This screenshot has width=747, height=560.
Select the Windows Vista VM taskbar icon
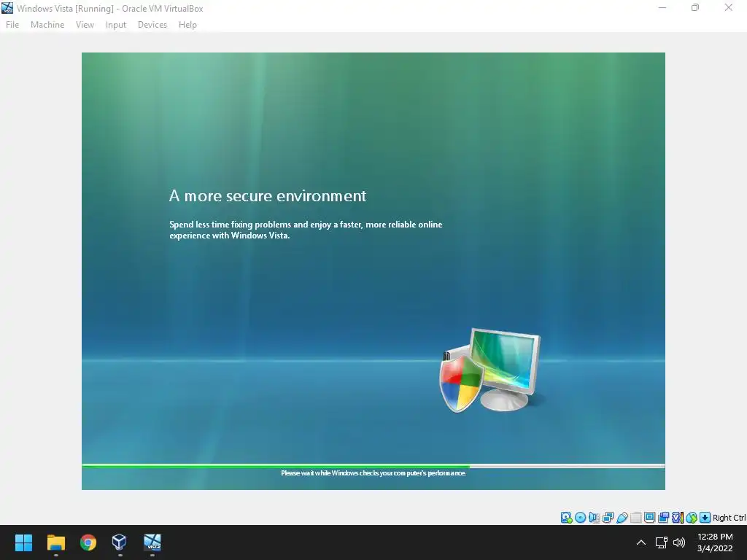point(152,542)
